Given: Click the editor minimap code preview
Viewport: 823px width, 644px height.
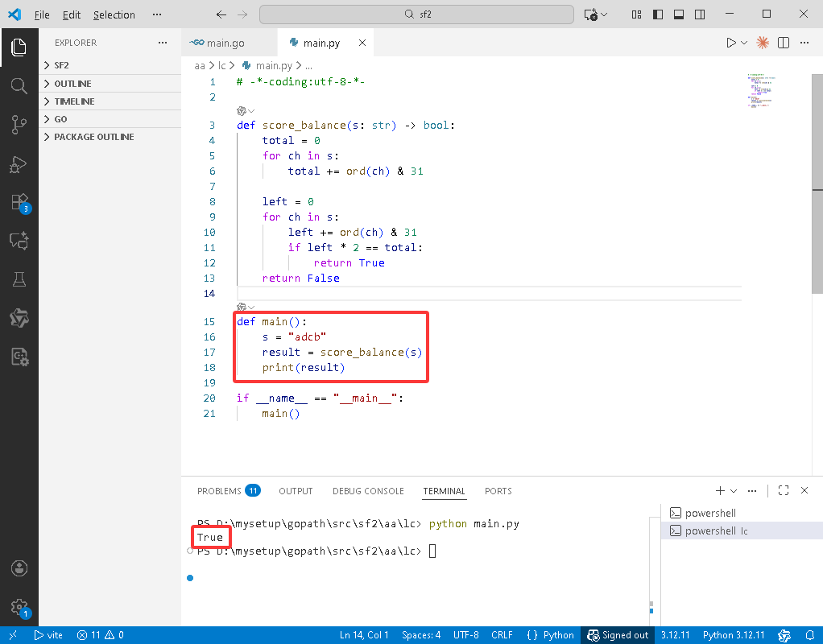Looking at the screenshot, I should (x=761, y=90).
